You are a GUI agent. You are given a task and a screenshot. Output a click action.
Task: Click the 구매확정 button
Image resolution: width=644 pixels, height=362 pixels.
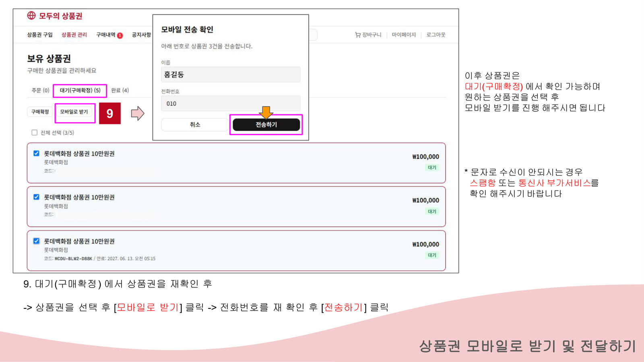click(40, 112)
